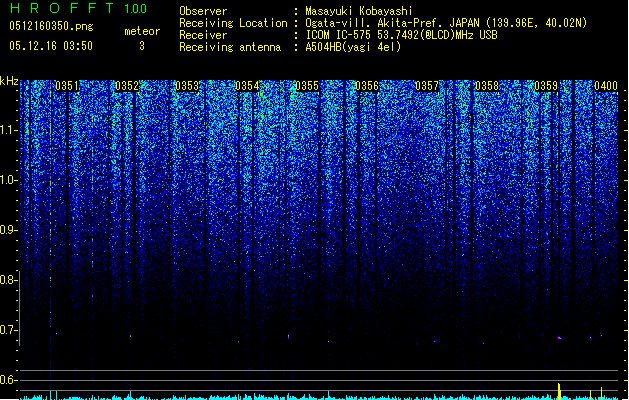Select the filename 0512160350.png
Screen dimensions: 629x400
pyautogui.click(x=51, y=26)
